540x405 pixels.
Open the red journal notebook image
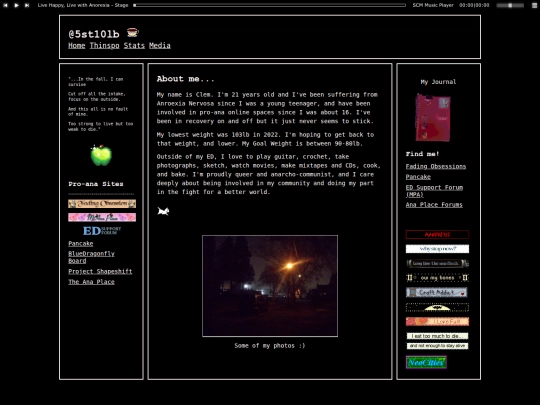click(x=433, y=117)
